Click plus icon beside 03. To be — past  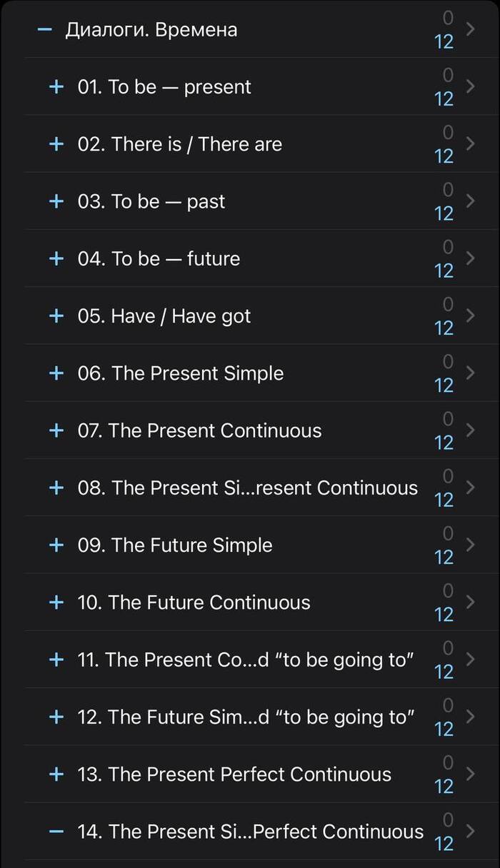pyautogui.click(x=56, y=201)
